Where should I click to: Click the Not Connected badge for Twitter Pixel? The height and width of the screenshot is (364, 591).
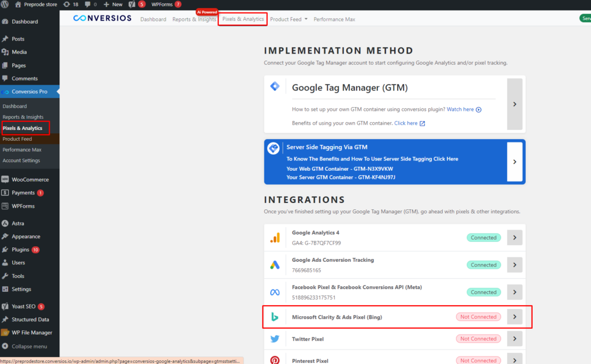478,339
